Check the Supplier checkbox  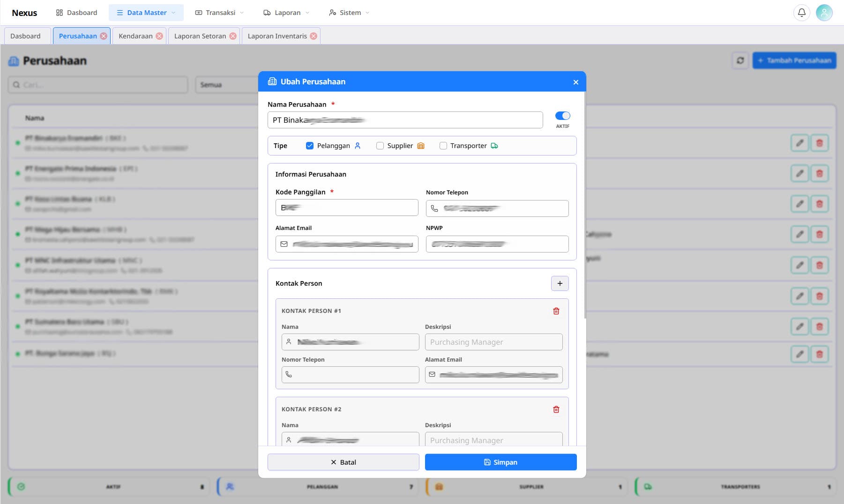click(380, 146)
